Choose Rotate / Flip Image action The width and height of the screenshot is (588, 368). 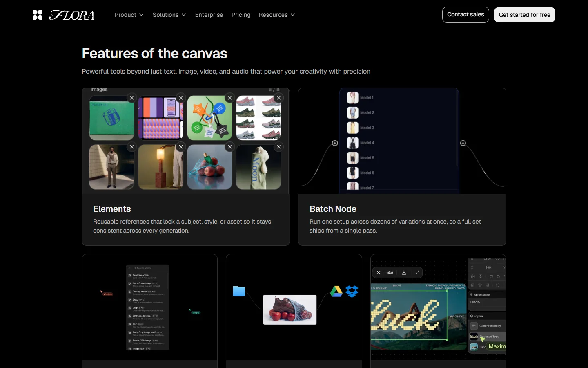pyautogui.click(x=147, y=342)
